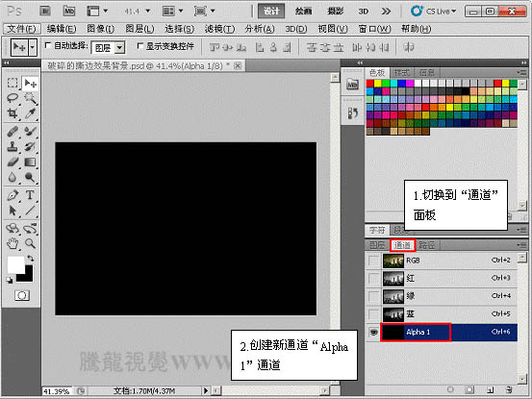The image size is (532, 399).
Task: Create a new channel
Action: coord(490,389)
